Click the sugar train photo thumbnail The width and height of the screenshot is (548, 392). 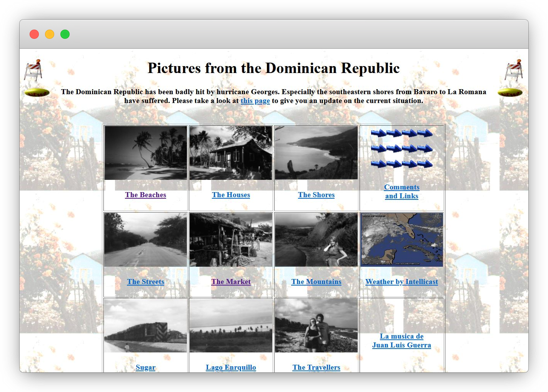coord(146,326)
